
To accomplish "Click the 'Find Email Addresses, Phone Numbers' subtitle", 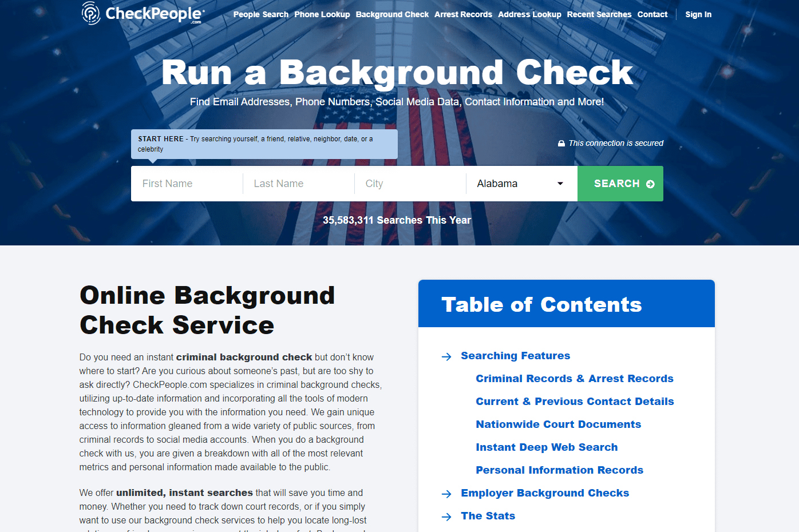I will coord(397,102).
